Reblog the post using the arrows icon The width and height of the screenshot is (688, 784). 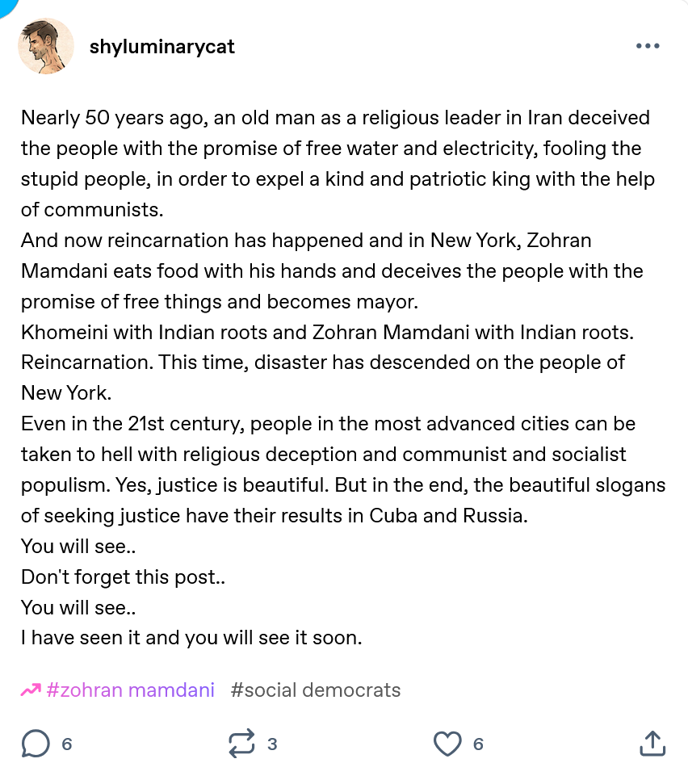(242, 744)
